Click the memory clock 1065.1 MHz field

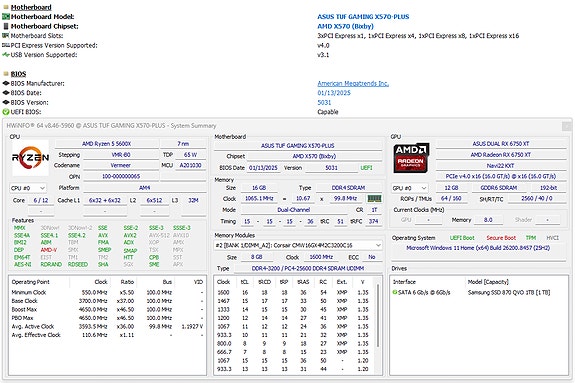click(x=259, y=198)
